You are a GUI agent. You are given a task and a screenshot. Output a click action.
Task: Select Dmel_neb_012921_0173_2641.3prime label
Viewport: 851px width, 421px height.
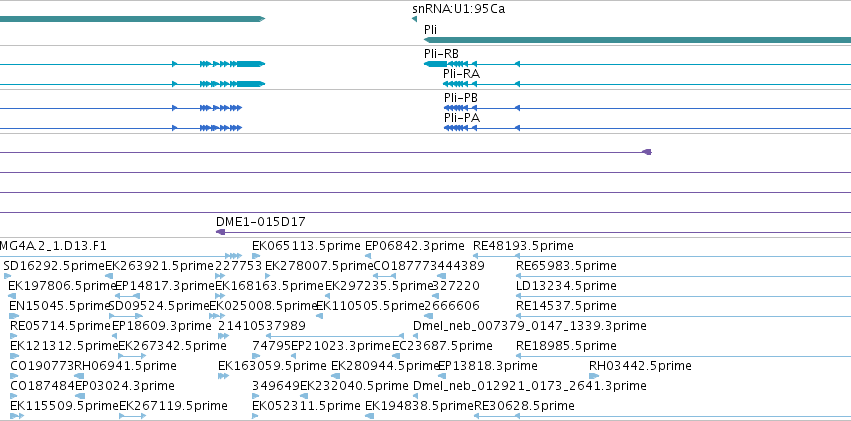coord(530,386)
